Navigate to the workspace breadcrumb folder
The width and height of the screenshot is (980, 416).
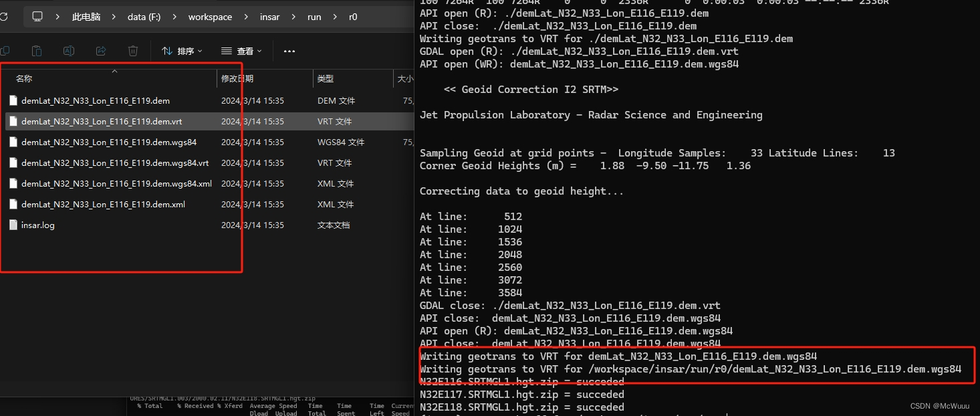coord(210,17)
